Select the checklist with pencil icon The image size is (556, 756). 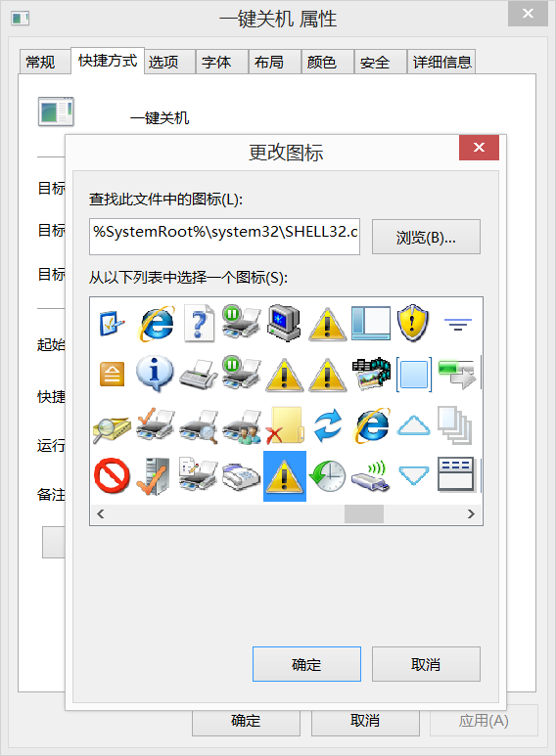click(x=112, y=323)
